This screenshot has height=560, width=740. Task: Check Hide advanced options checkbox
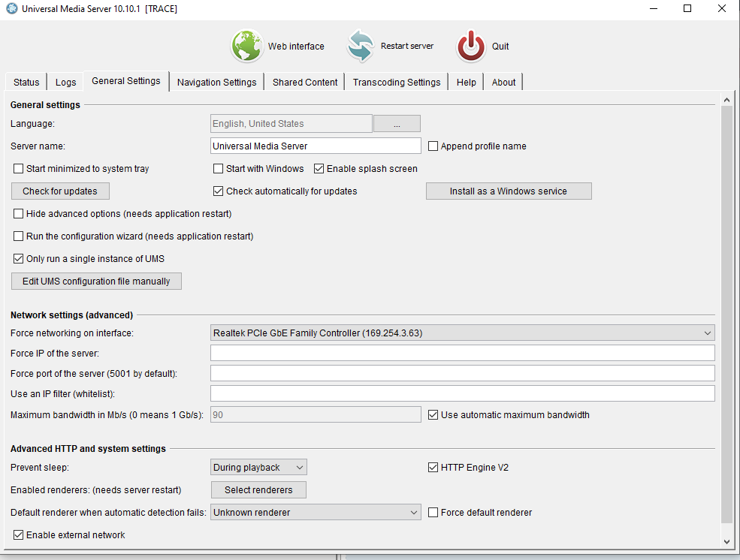[x=18, y=214]
